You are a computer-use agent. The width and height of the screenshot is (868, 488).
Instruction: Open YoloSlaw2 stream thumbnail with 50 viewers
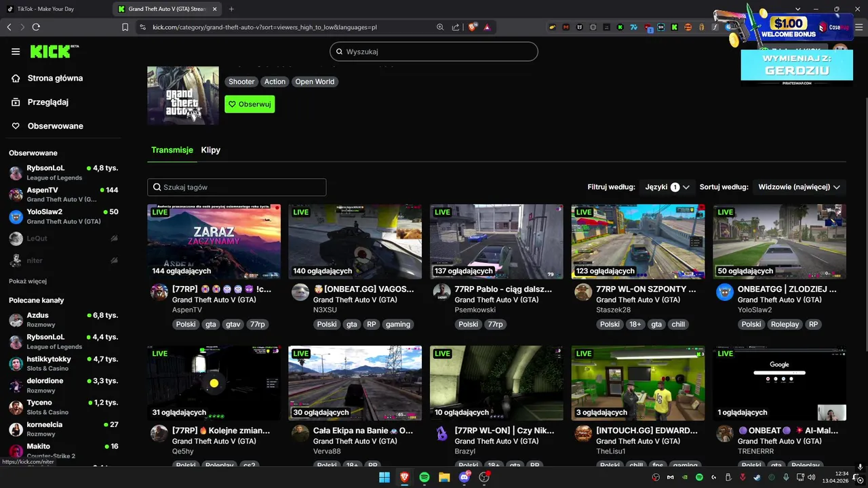coord(779,242)
